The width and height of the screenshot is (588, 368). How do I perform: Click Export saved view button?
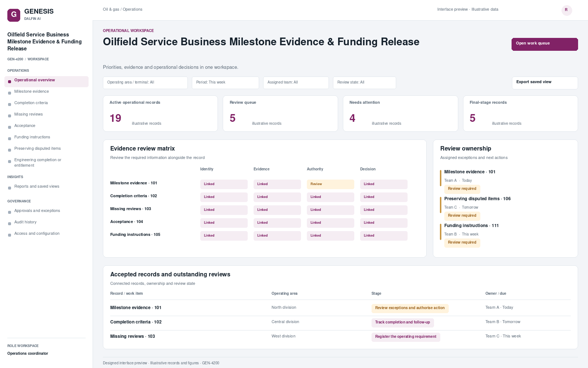(x=545, y=83)
